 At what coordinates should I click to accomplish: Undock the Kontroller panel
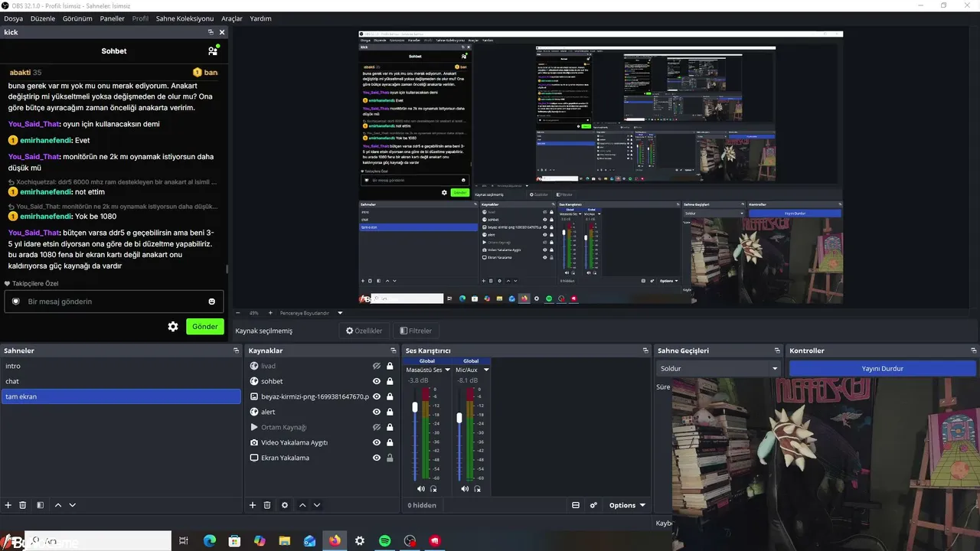pos(972,350)
